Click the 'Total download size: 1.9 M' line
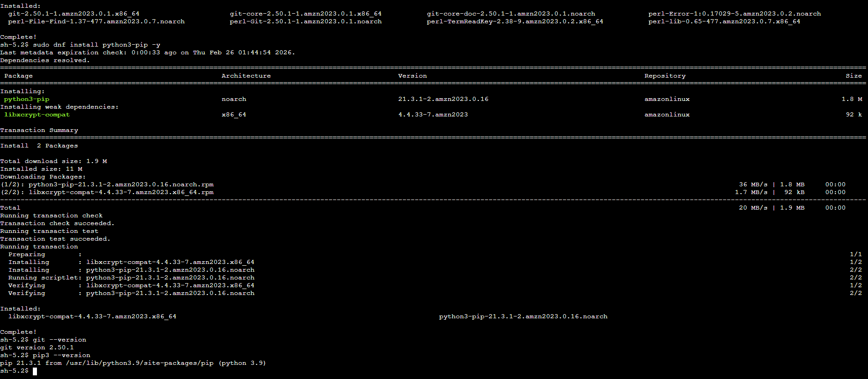 point(53,161)
